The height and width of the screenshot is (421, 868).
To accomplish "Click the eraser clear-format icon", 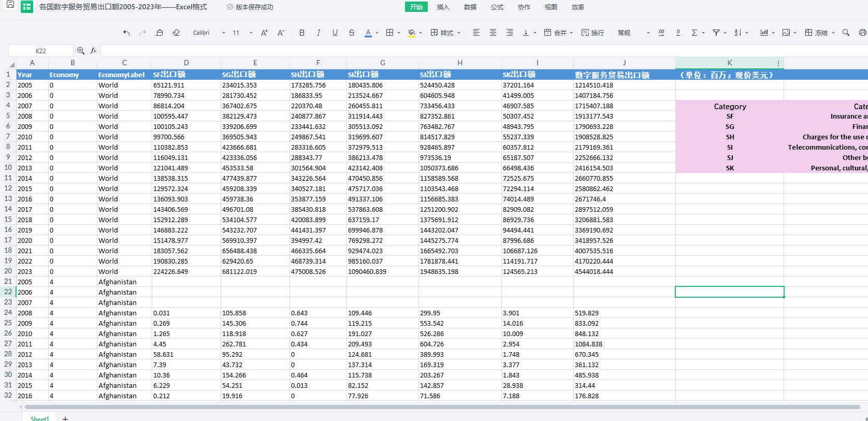I will (176, 33).
